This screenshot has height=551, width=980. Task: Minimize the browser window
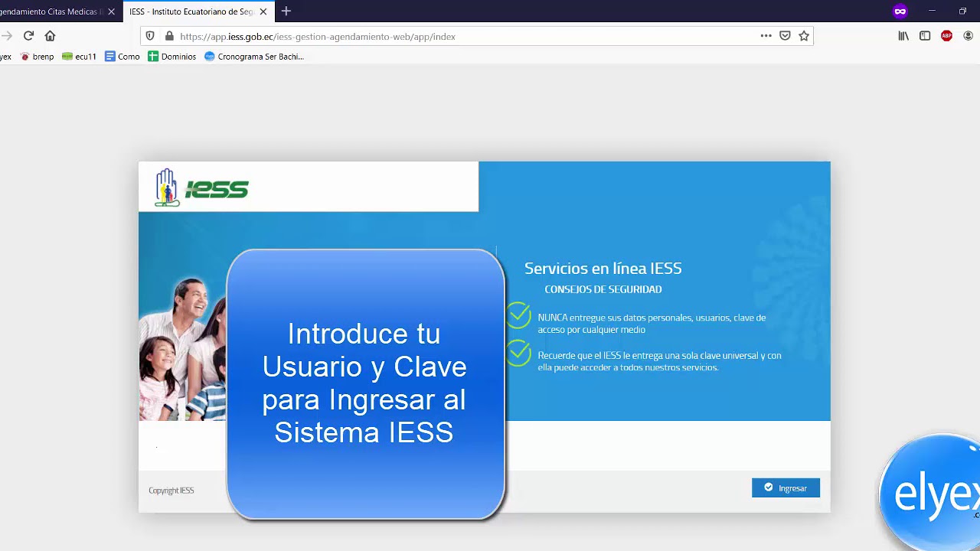pos(932,11)
